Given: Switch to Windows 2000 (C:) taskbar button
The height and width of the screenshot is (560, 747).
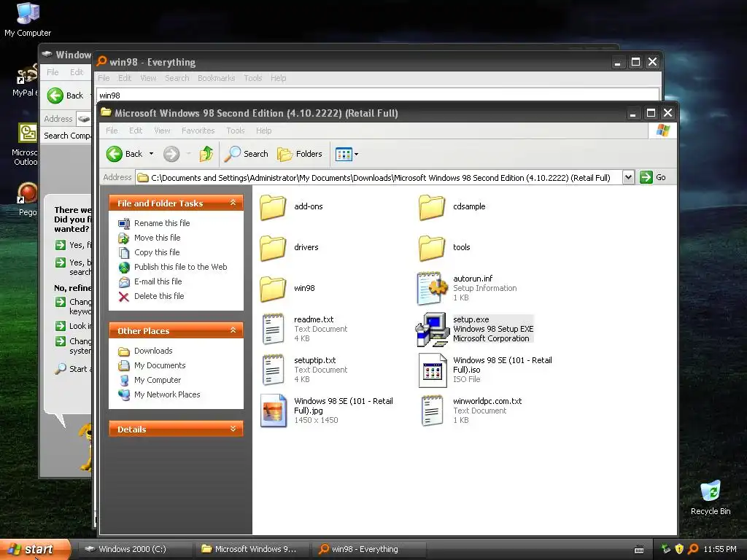Looking at the screenshot, I should coord(134,549).
